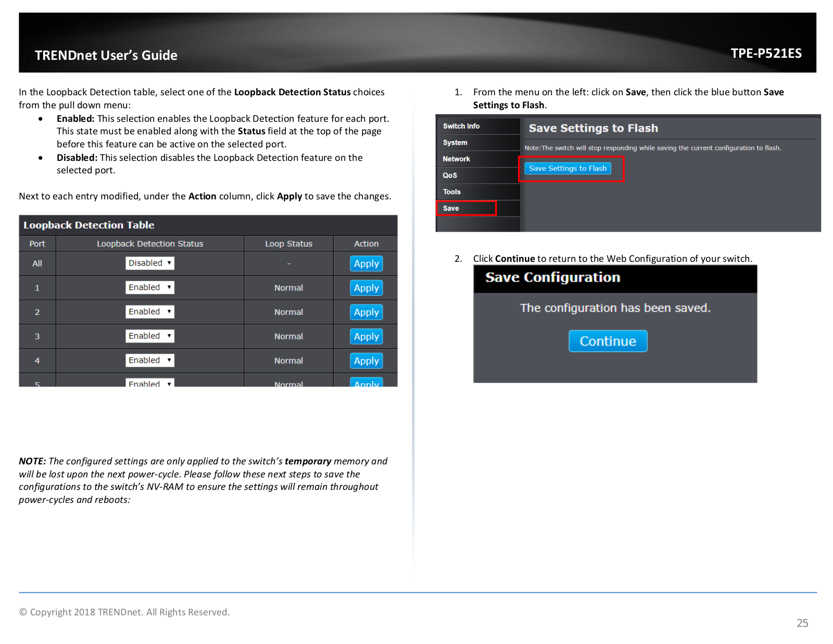833x644 pixels.
Task: Click the Save Configuration heading
Action: [553, 277]
